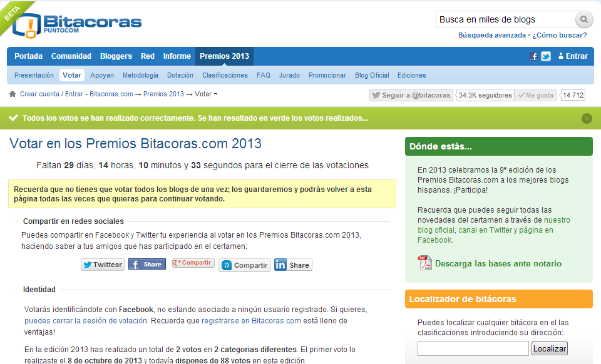The height and width of the screenshot is (364, 601).
Task: Click the PDF icon for bases
Action: pos(424,263)
